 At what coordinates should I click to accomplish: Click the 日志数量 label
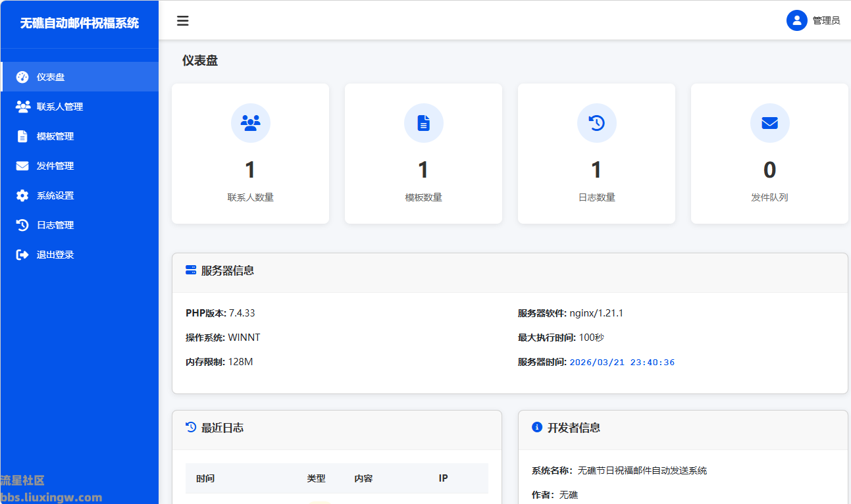click(597, 197)
